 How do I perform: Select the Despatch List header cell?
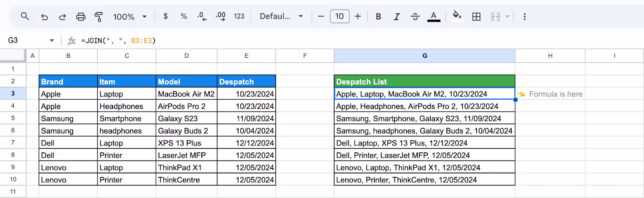pos(425,81)
